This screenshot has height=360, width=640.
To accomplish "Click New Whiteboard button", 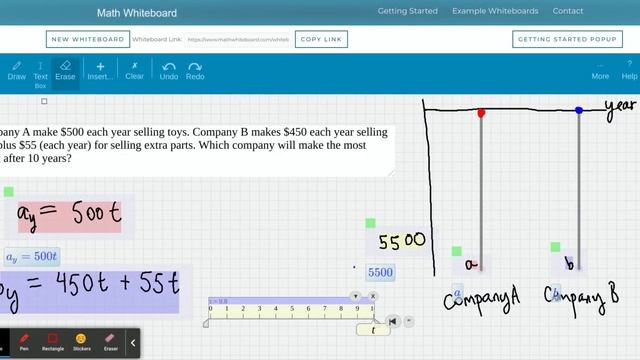I will tap(88, 39).
